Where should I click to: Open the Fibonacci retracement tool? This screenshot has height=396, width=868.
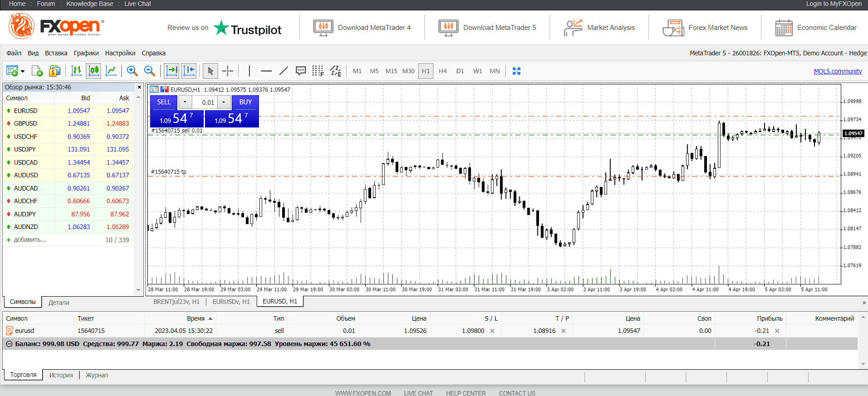tap(318, 71)
